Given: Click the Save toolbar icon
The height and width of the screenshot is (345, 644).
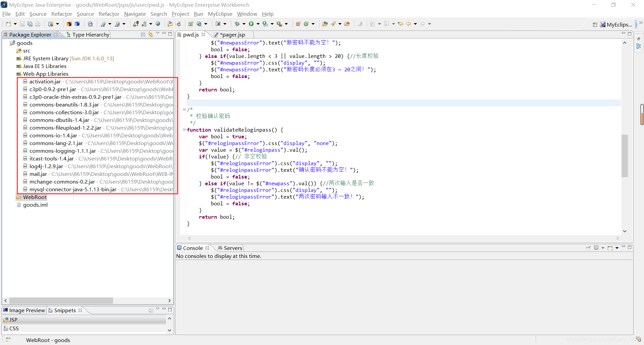Looking at the screenshot, I should [22, 24].
